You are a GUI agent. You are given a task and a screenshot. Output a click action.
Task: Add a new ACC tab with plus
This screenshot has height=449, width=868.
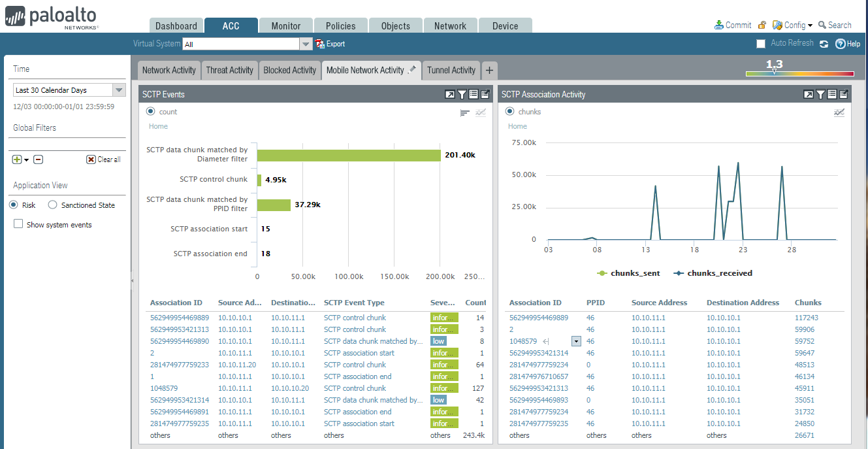(x=489, y=71)
